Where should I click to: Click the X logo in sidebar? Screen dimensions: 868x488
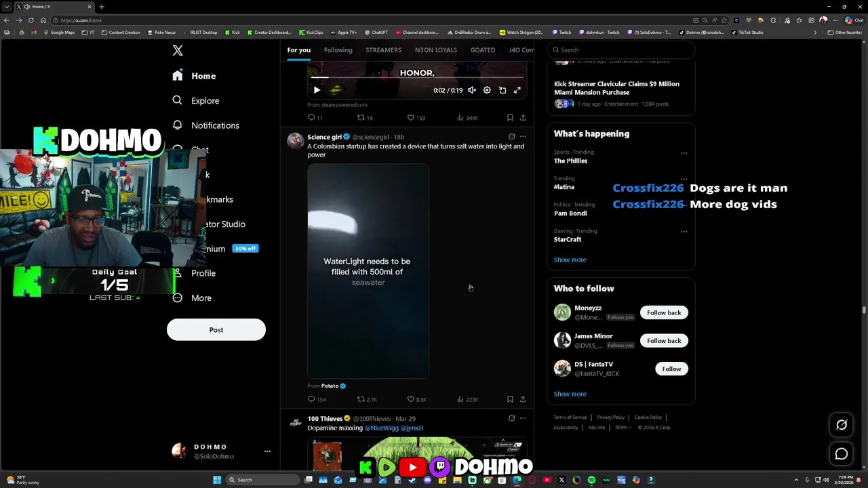[178, 51]
